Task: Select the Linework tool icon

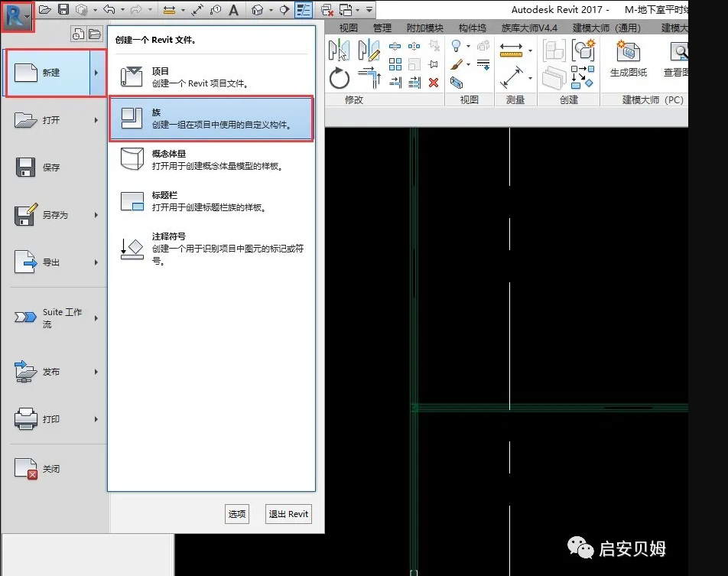Action: [x=483, y=64]
